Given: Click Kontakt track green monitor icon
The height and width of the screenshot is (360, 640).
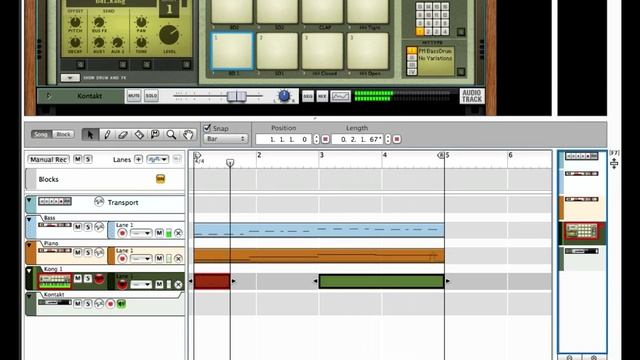Looking at the screenshot, I should click(121, 304).
